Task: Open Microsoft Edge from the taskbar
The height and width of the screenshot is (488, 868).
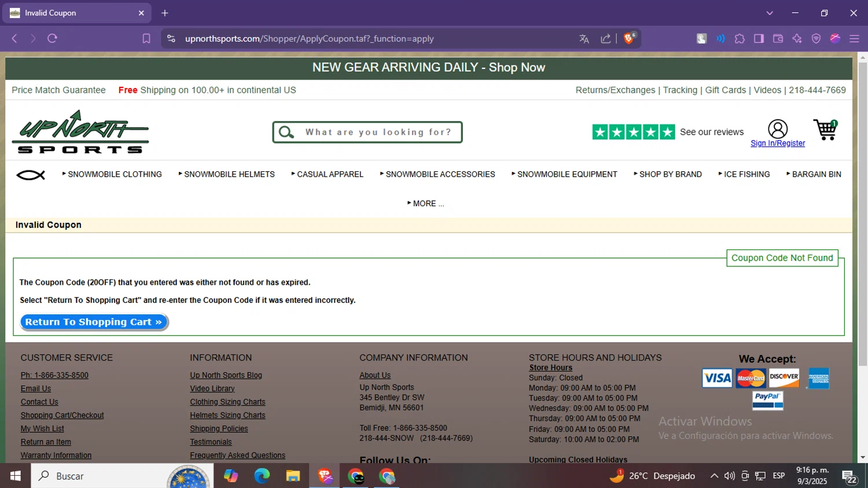Action: [x=262, y=476]
